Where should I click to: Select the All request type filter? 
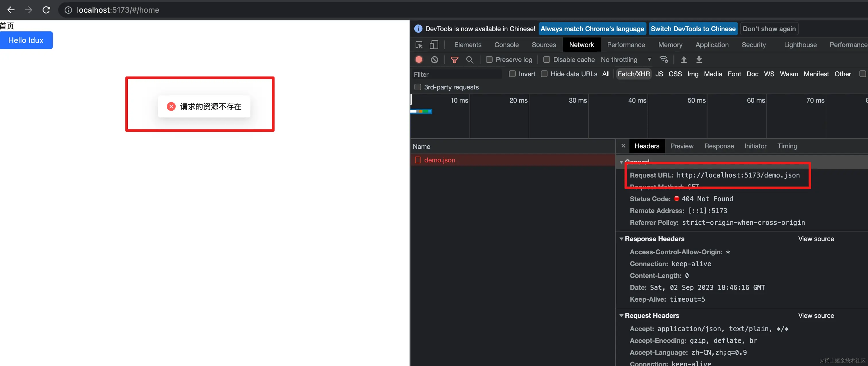coord(606,74)
